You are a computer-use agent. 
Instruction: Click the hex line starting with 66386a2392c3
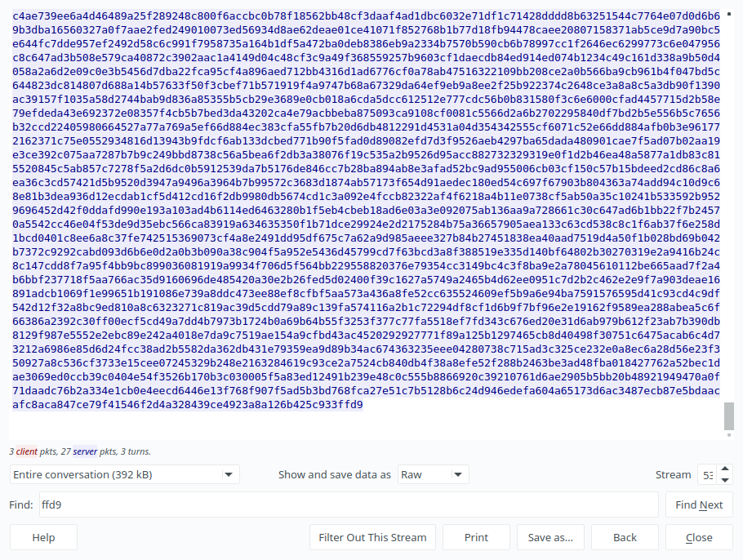tap(367, 321)
